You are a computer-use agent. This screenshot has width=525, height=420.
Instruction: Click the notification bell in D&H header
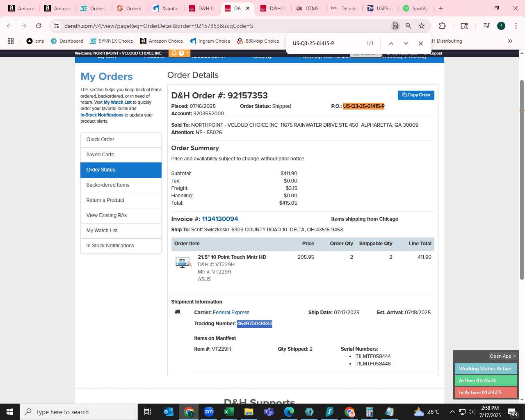point(174,53)
